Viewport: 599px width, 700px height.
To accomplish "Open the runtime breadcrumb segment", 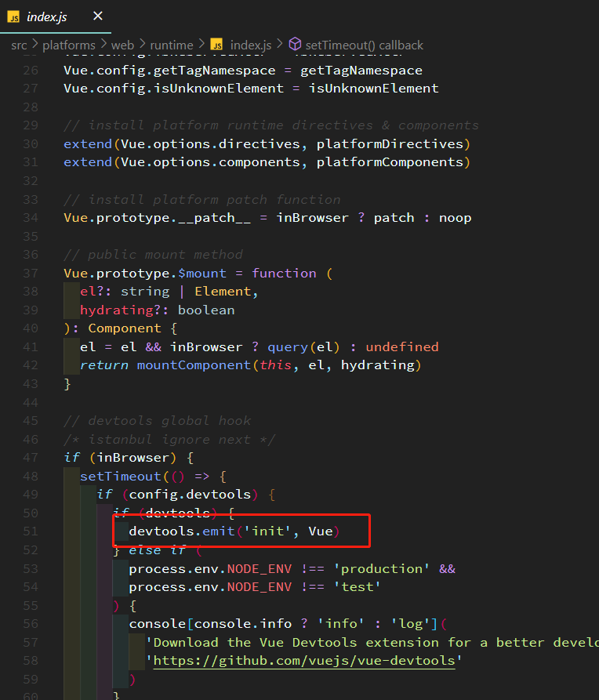I will 172,45.
